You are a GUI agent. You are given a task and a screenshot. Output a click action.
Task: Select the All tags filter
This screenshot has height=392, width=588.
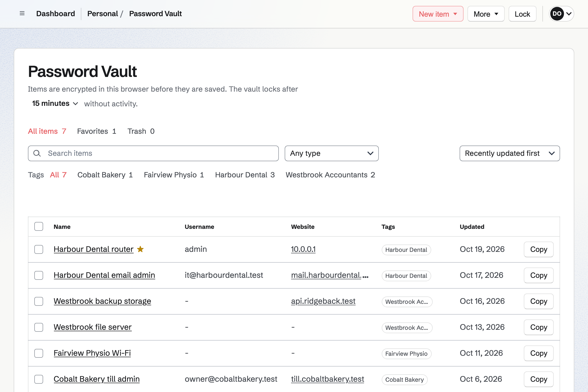coord(58,175)
